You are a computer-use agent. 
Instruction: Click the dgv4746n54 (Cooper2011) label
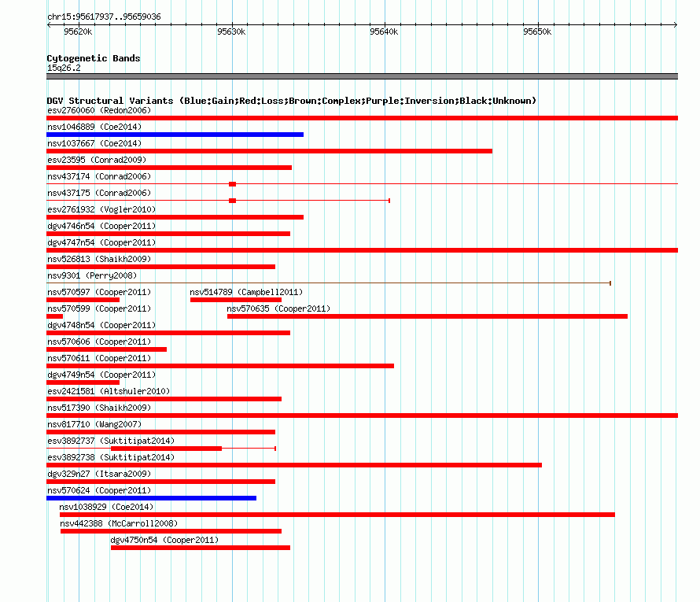(101, 226)
